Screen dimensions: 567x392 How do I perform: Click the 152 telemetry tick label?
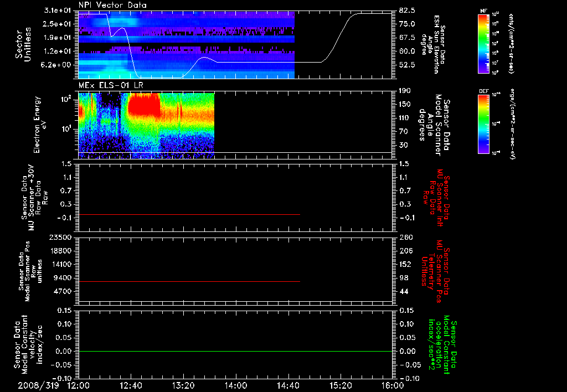coord(405,264)
